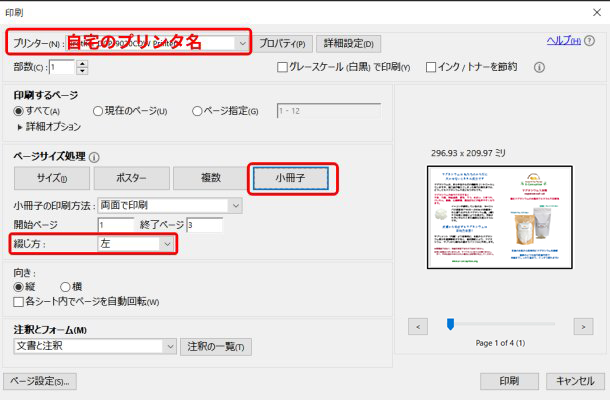610x400 pixels.
Task: Enable grayscale (白黒) printing checkbox
Action: pyautogui.click(x=283, y=68)
